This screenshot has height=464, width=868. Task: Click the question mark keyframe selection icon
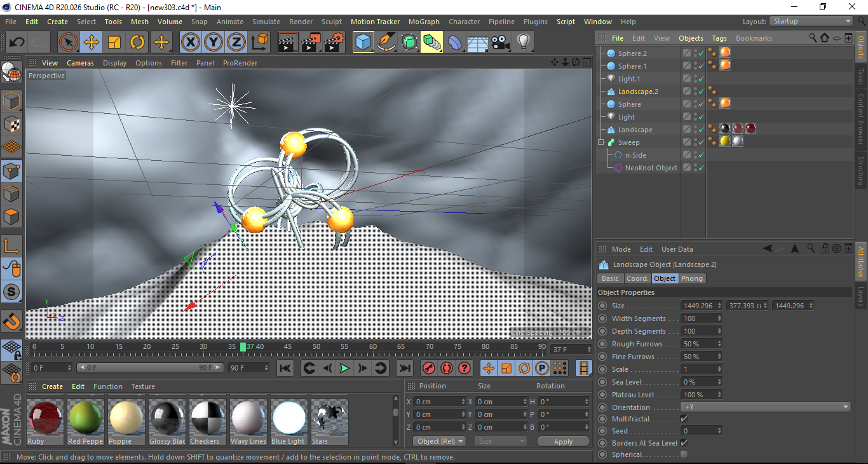465,368
